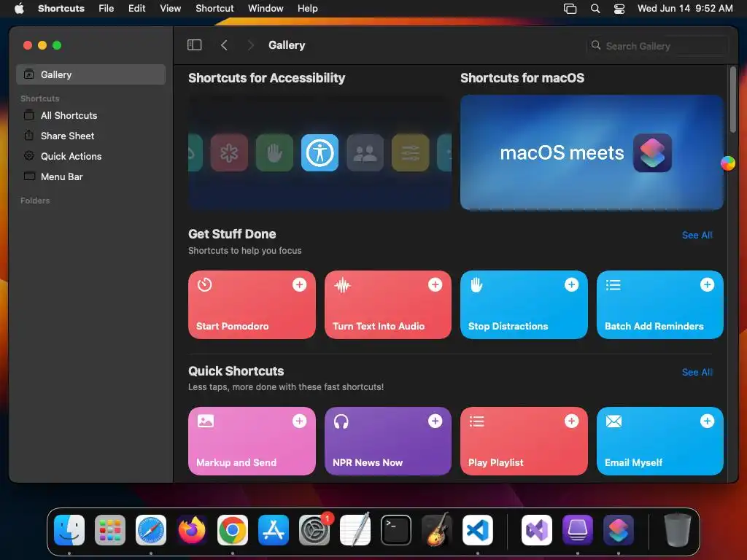Image resolution: width=747 pixels, height=560 pixels.
Task: Open Control Center in menu bar
Action: (619, 8)
